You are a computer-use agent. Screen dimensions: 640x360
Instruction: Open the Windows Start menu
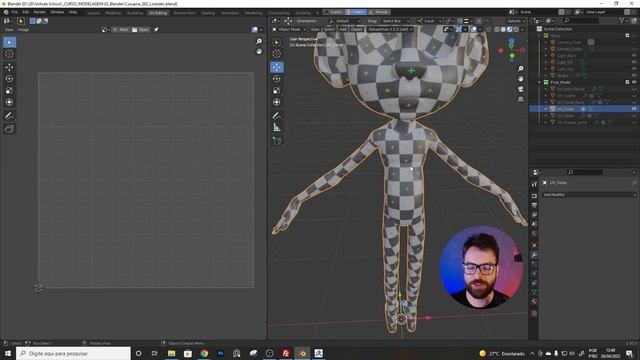click(x=8, y=353)
